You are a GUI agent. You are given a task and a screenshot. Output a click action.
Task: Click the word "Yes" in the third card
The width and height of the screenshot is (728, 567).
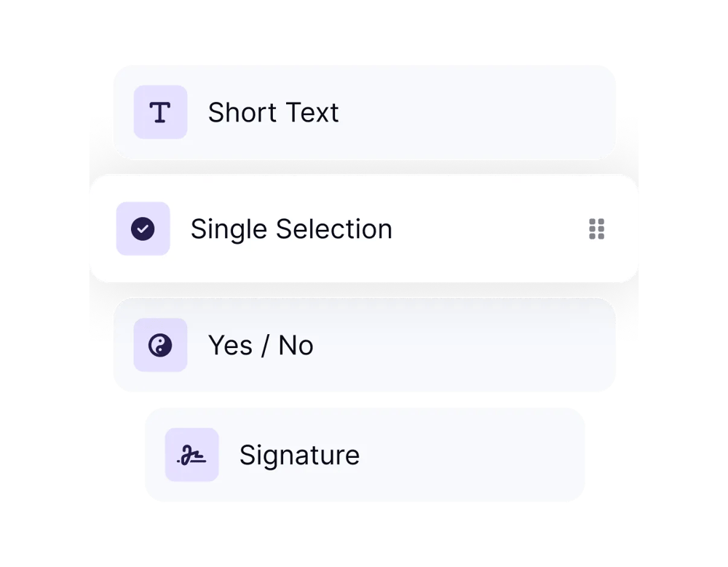(230, 346)
